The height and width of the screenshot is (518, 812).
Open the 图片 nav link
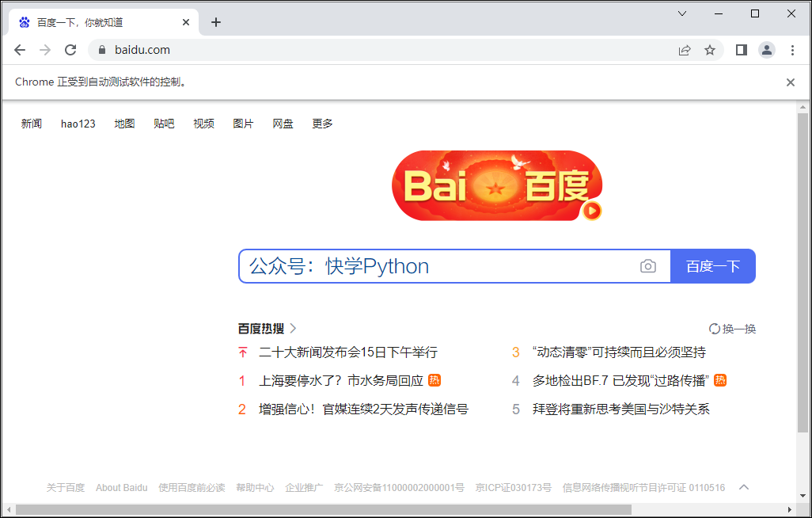click(x=244, y=124)
